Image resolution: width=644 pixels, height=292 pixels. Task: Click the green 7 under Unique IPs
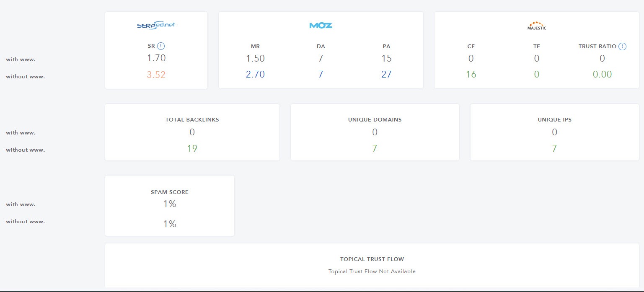pos(554,148)
